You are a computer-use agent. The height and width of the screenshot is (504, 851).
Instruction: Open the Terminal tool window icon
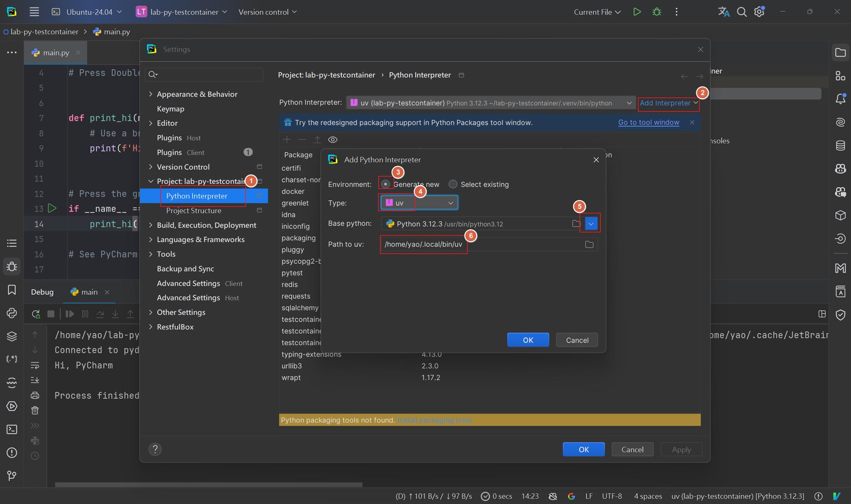(x=12, y=429)
